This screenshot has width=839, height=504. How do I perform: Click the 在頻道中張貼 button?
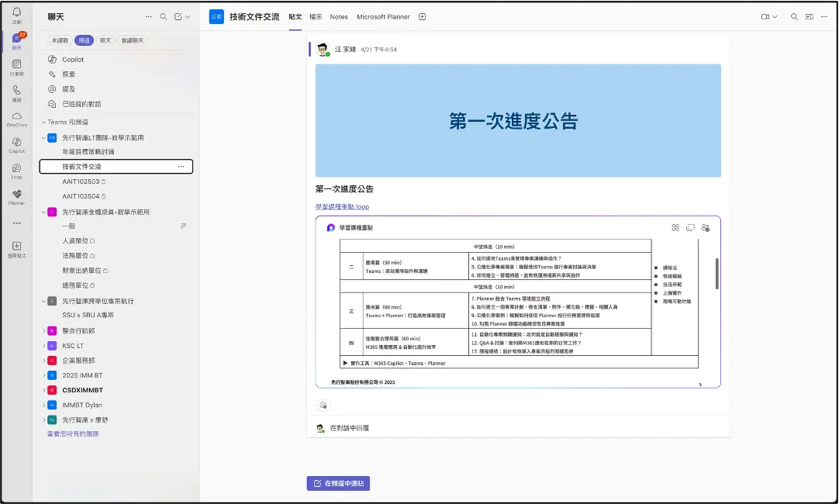(x=338, y=483)
